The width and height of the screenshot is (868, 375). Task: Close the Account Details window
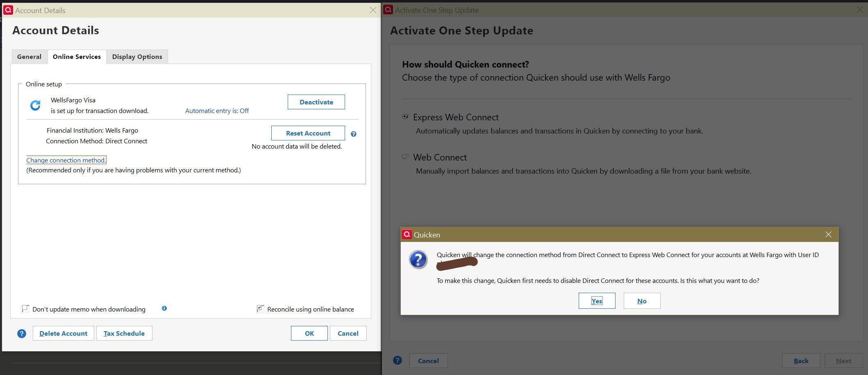pyautogui.click(x=373, y=10)
